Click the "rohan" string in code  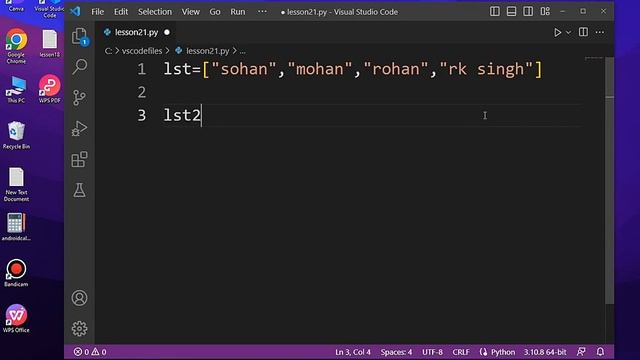[396, 69]
